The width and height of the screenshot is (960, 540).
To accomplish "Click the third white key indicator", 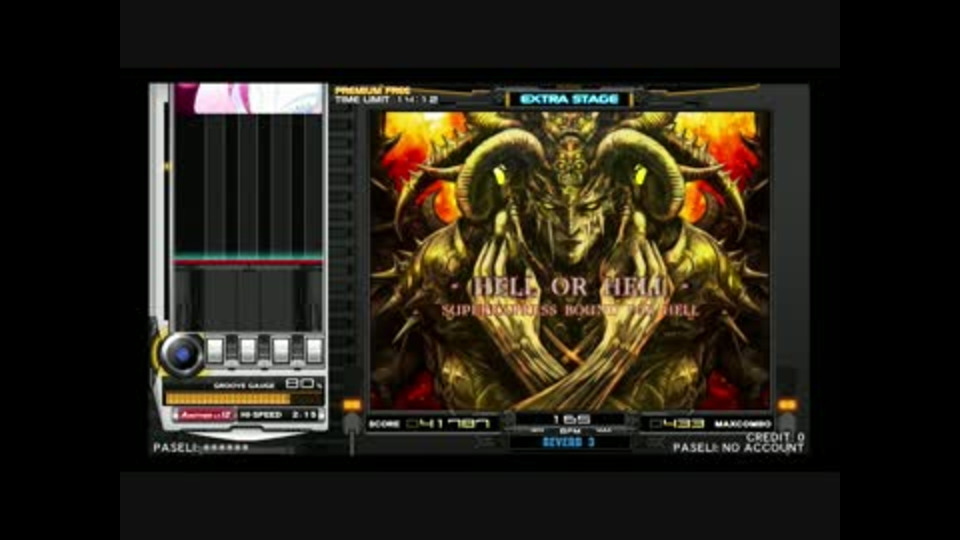I will (281, 351).
